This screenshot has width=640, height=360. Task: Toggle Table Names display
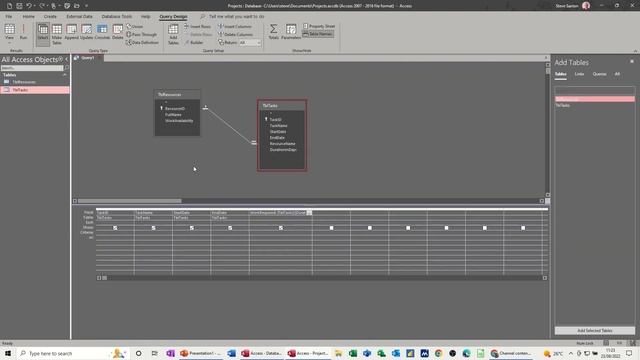click(x=318, y=34)
